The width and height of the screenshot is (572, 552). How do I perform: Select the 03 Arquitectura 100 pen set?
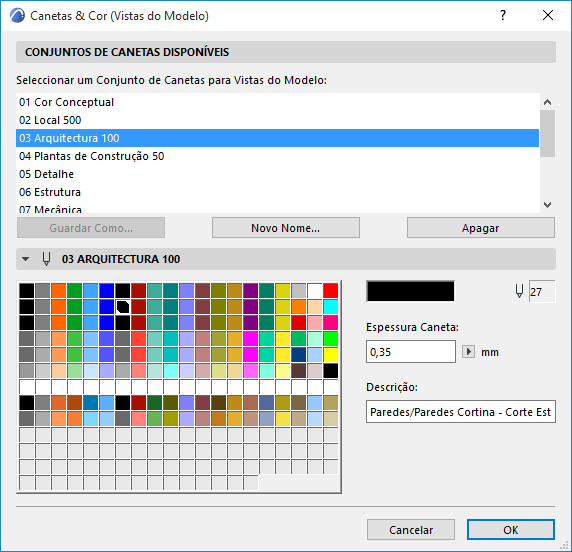click(x=277, y=138)
